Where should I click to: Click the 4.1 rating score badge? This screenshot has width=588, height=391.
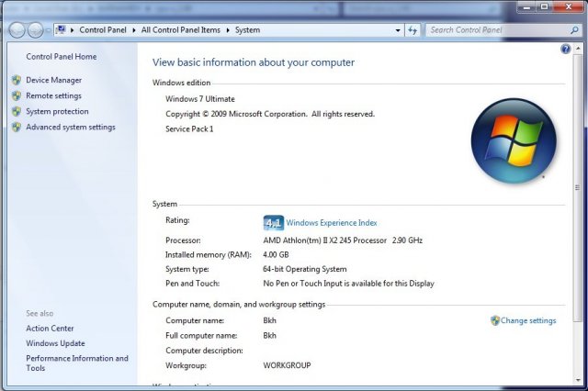[x=273, y=223]
